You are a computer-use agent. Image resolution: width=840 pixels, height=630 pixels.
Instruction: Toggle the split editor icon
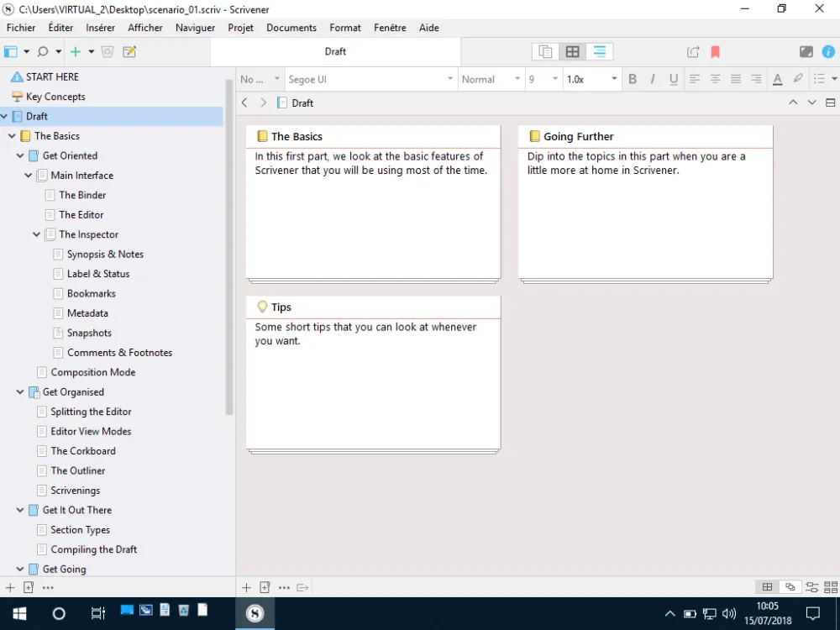click(831, 102)
